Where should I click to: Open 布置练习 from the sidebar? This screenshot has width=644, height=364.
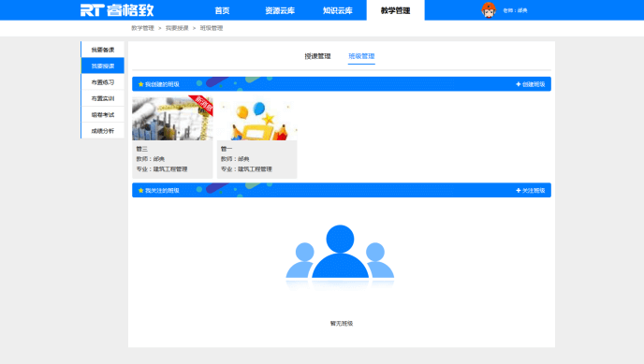[103, 82]
